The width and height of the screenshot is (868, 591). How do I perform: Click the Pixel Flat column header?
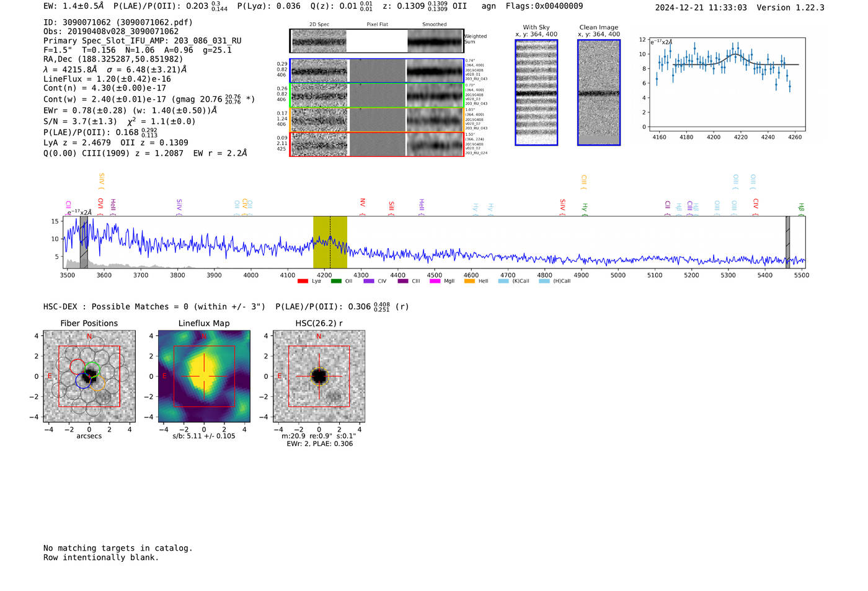[x=377, y=25]
